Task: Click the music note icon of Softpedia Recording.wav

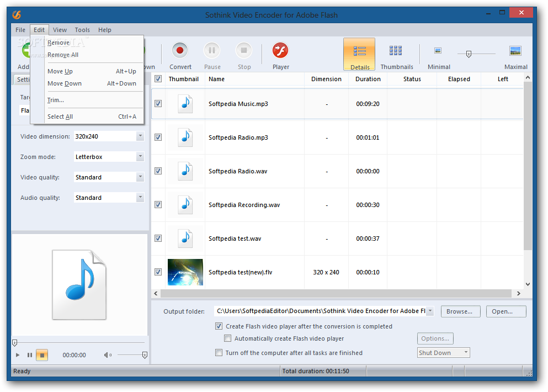Action: tap(185, 205)
